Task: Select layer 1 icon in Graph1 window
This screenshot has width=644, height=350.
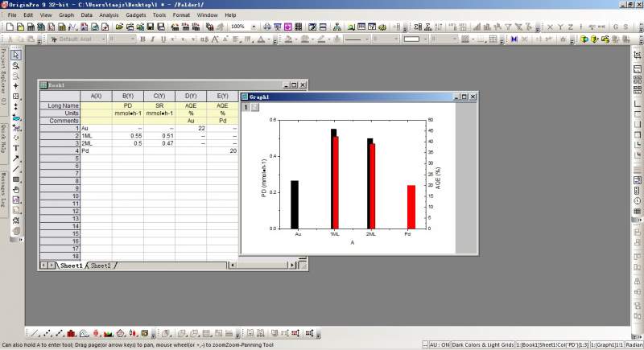Action: tap(246, 107)
